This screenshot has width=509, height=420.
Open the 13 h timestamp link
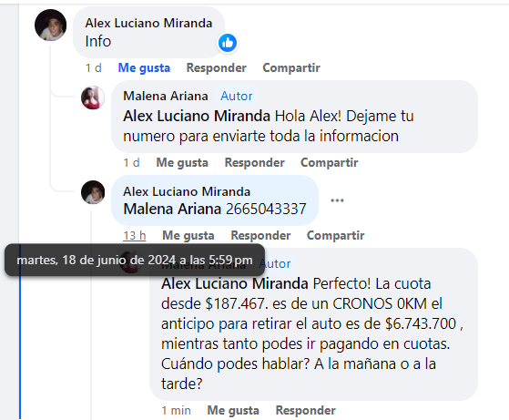click(x=135, y=235)
